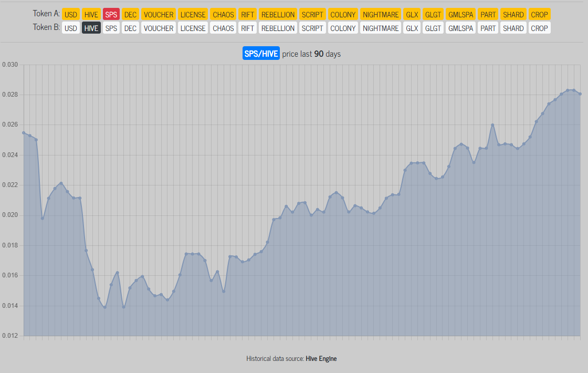Select REBELLION as Token A
Image resolution: width=588 pixels, height=373 pixels.
click(278, 14)
